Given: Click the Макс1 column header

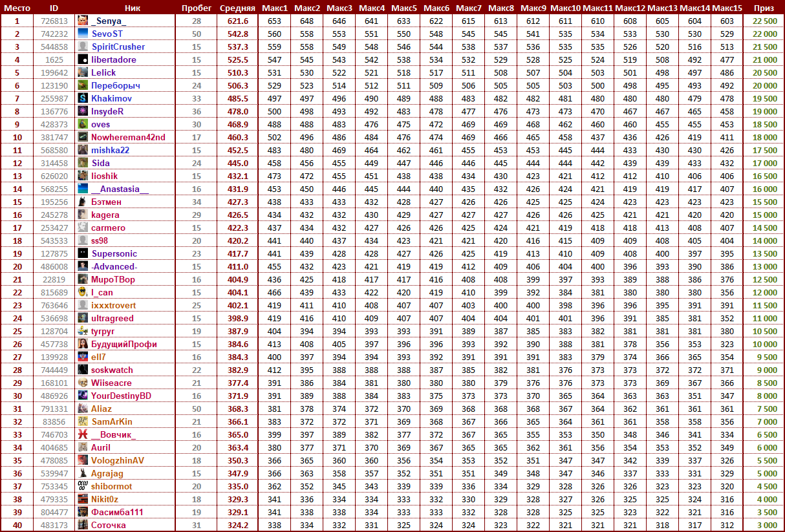Looking at the screenshot, I should click(275, 8).
